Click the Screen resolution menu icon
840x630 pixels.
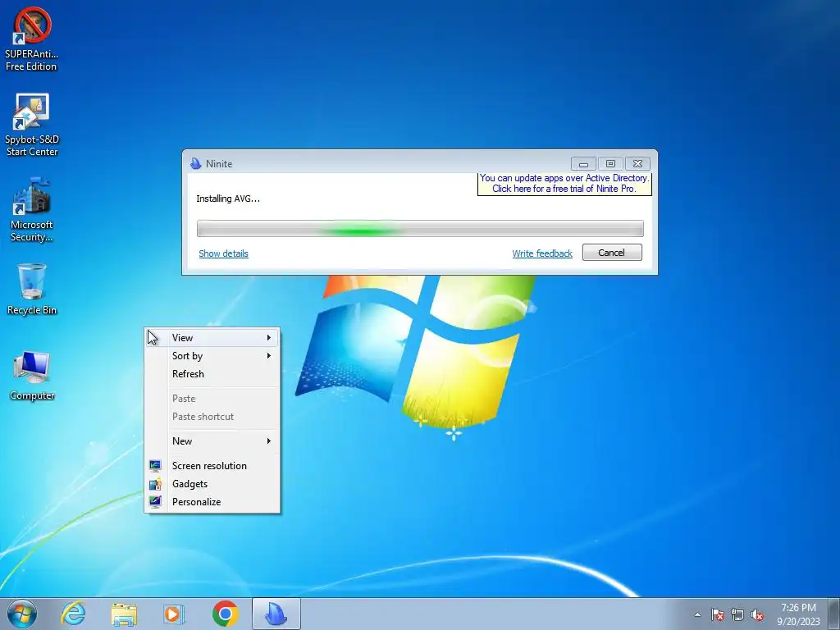[x=155, y=466]
